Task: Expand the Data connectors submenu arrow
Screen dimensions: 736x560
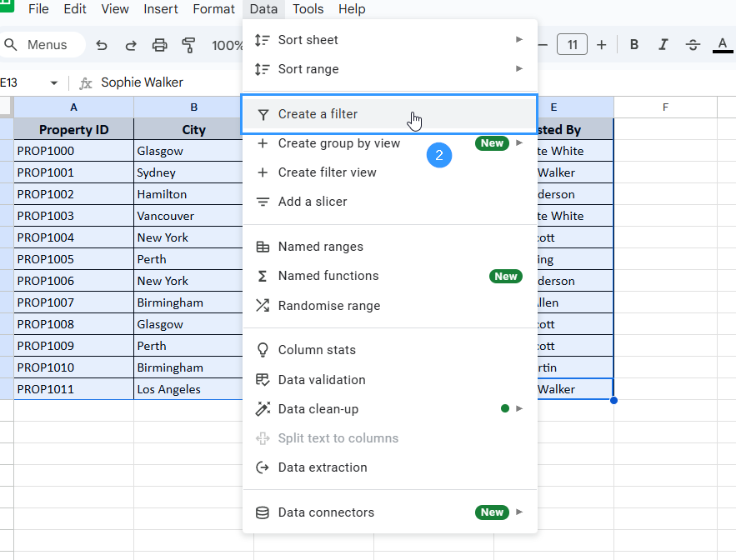Action: tap(519, 512)
